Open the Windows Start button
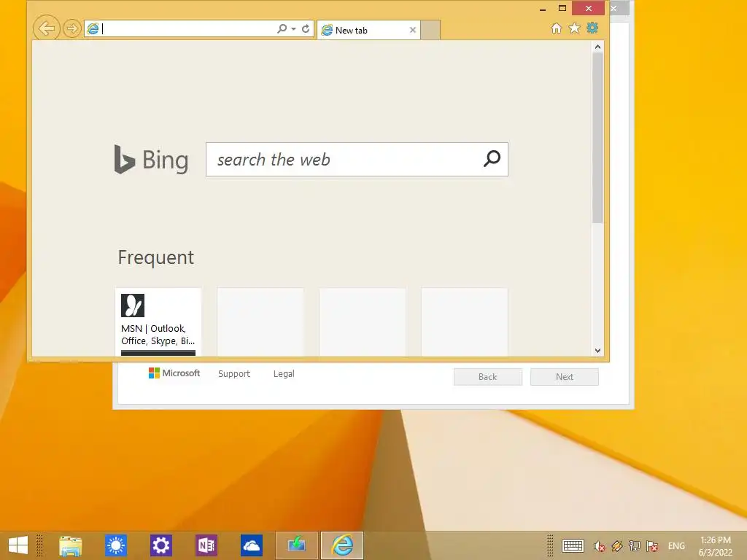The image size is (747, 560). pos(18,545)
